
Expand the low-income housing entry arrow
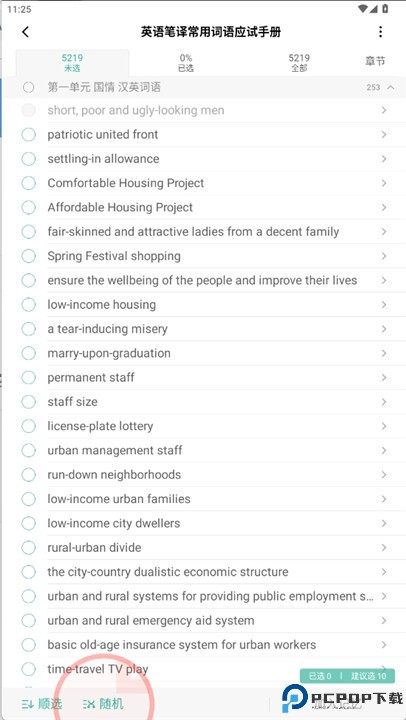383,304
